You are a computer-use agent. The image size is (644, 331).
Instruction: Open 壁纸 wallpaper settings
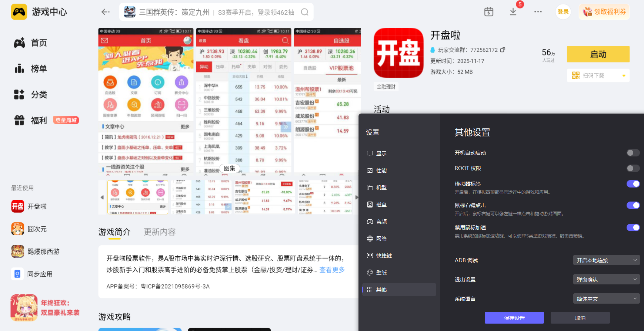pyautogui.click(x=399, y=273)
